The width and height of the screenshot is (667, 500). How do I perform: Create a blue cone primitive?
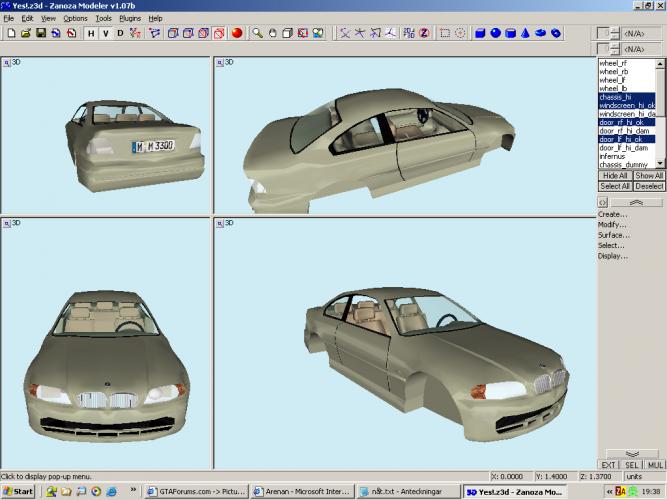(525, 33)
